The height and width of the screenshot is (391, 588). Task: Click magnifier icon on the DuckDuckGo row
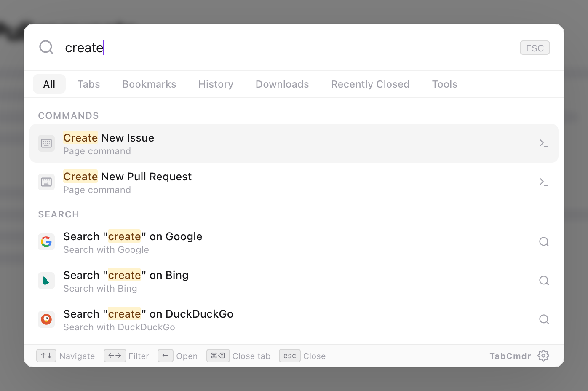[x=544, y=319]
